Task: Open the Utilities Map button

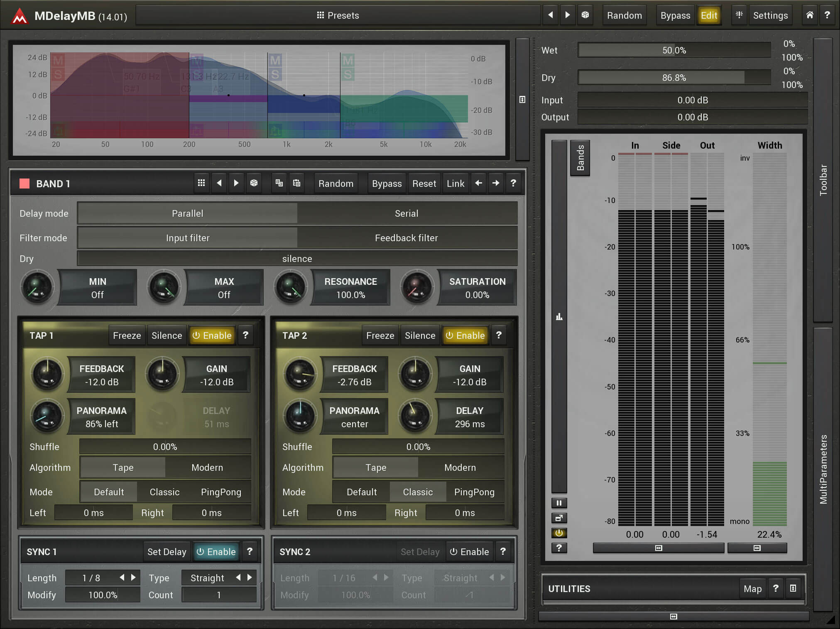Action: pos(752,589)
